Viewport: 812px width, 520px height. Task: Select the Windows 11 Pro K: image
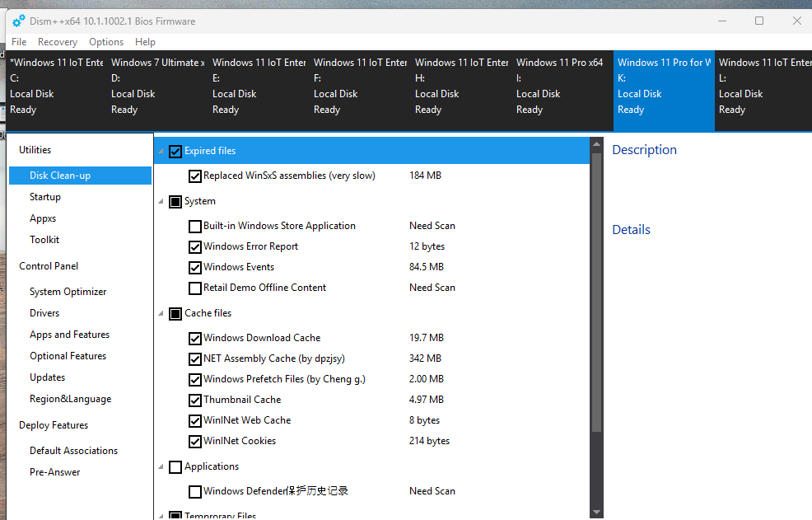664,91
